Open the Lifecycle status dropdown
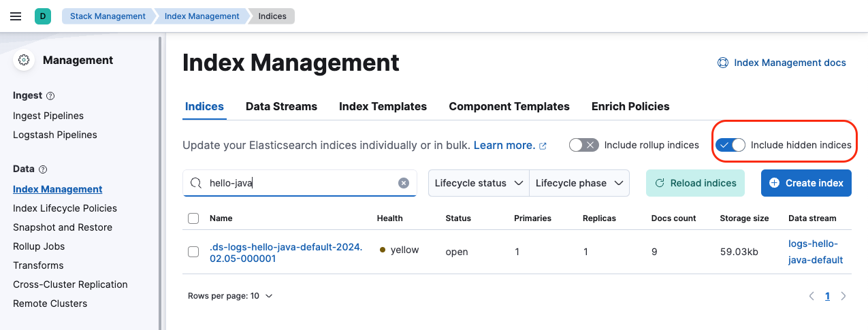The height and width of the screenshot is (330, 868). coord(479,183)
